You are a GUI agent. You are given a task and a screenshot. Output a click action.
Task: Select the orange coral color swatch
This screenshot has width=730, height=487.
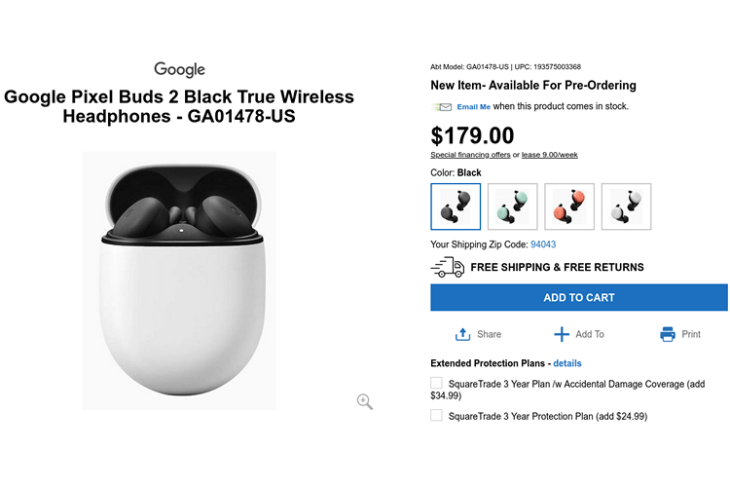pos(569,207)
